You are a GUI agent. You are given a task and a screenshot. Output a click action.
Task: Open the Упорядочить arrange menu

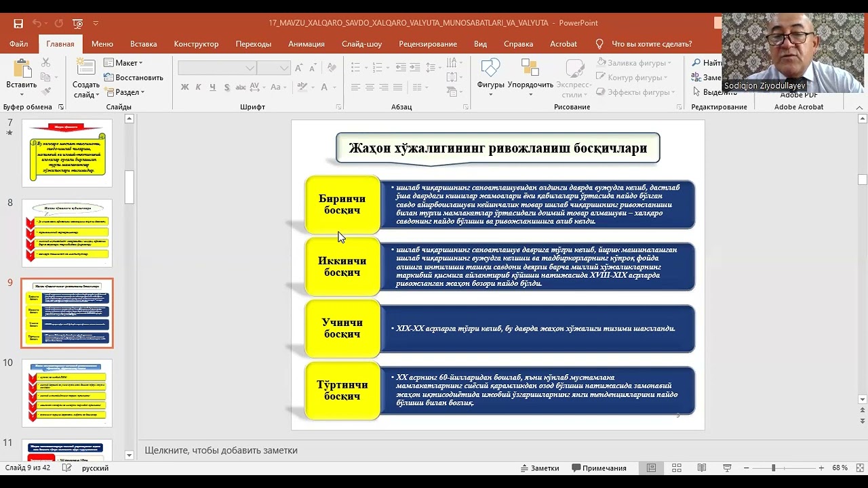point(530,78)
